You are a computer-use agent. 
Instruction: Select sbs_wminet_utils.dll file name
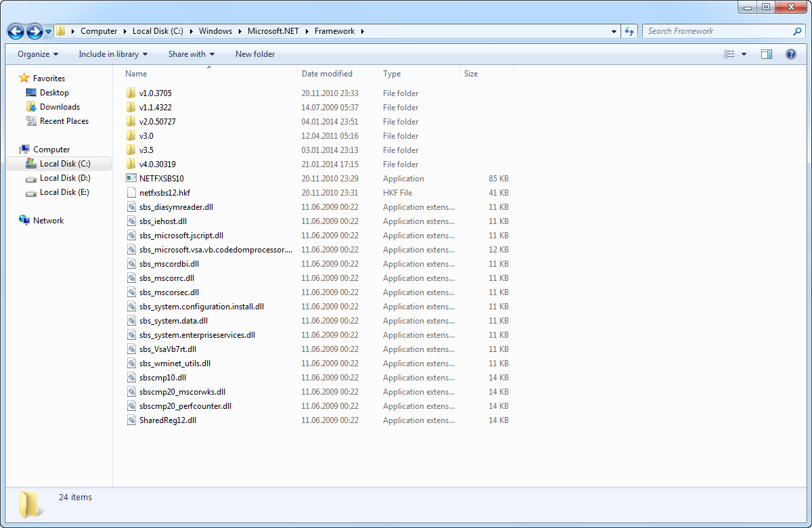click(x=175, y=363)
